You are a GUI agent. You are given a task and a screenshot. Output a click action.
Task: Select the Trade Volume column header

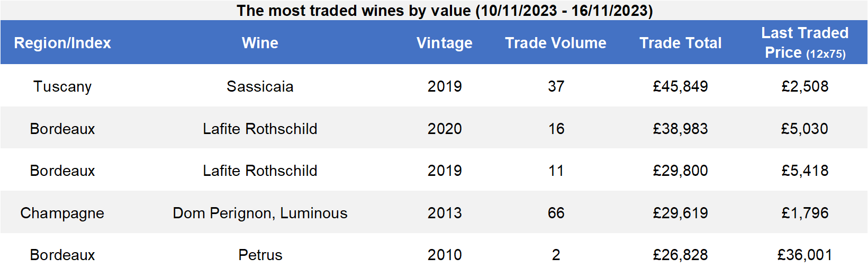[556, 43]
